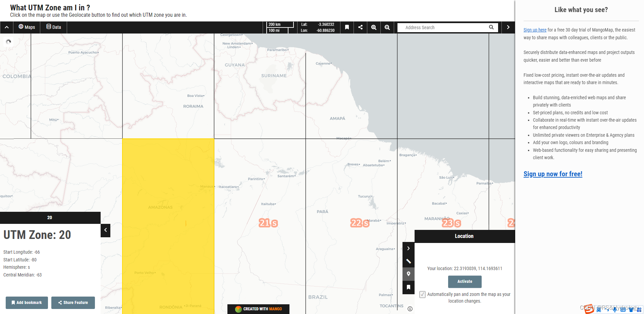Click the Paramaribo label on map
This screenshot has height=314, width=644.
point(277,50)
